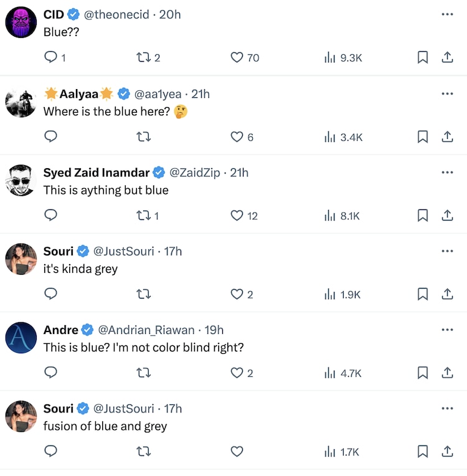Expand more options for Andre's tweet
This screenshot has height=476, width=467.
pos(447,330)
